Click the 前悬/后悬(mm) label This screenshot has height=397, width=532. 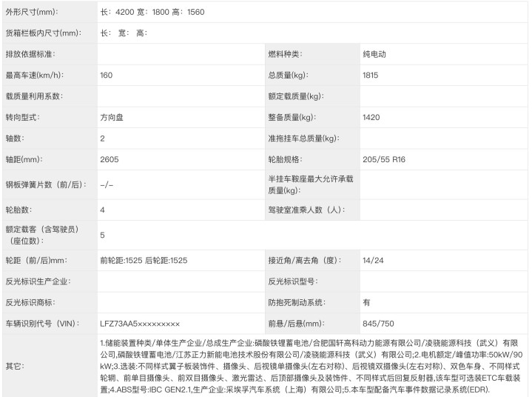tap(296, 324)
